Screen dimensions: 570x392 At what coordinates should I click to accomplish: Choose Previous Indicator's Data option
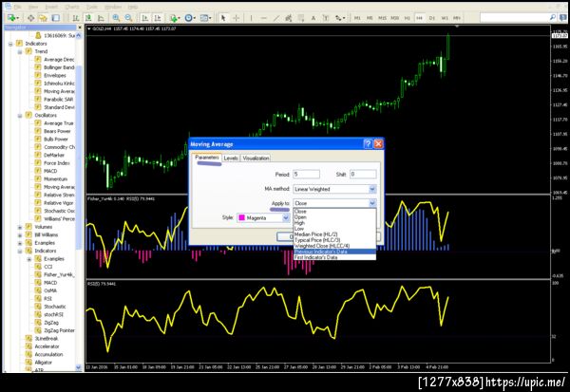point(334,252)
